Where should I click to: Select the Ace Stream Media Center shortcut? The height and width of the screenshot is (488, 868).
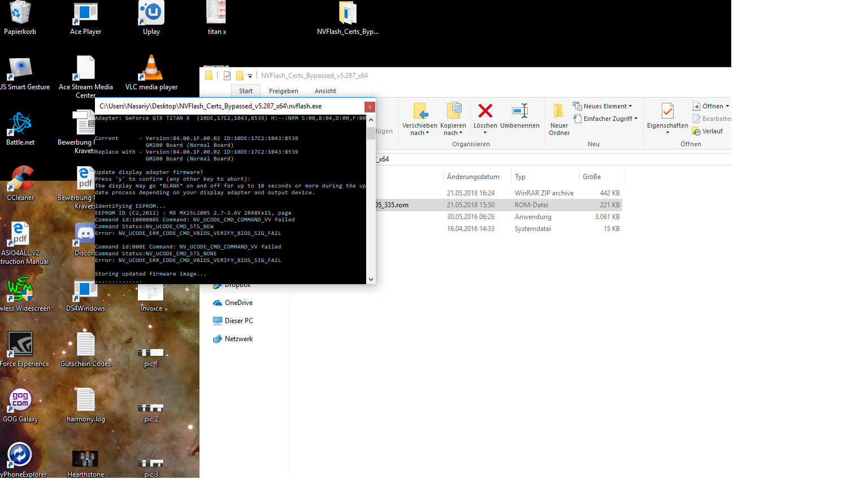pos(85,76)
